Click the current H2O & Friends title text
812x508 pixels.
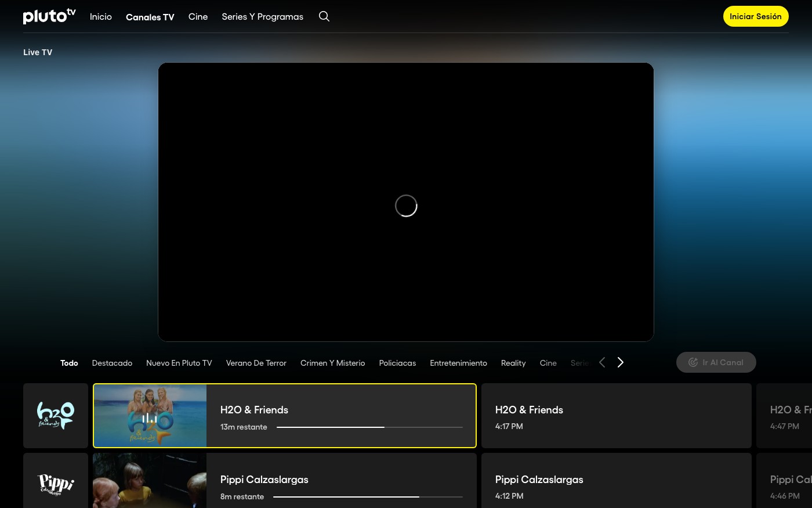pos(254,410)
